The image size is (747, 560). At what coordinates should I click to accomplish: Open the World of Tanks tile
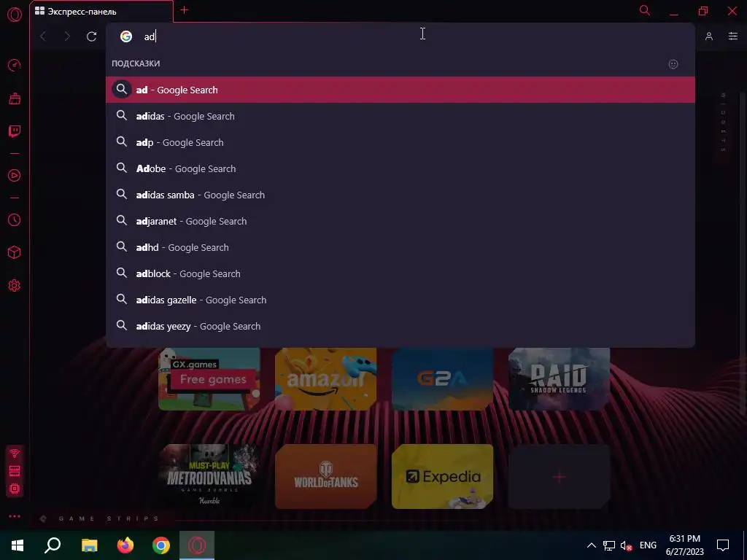(326, 476)
